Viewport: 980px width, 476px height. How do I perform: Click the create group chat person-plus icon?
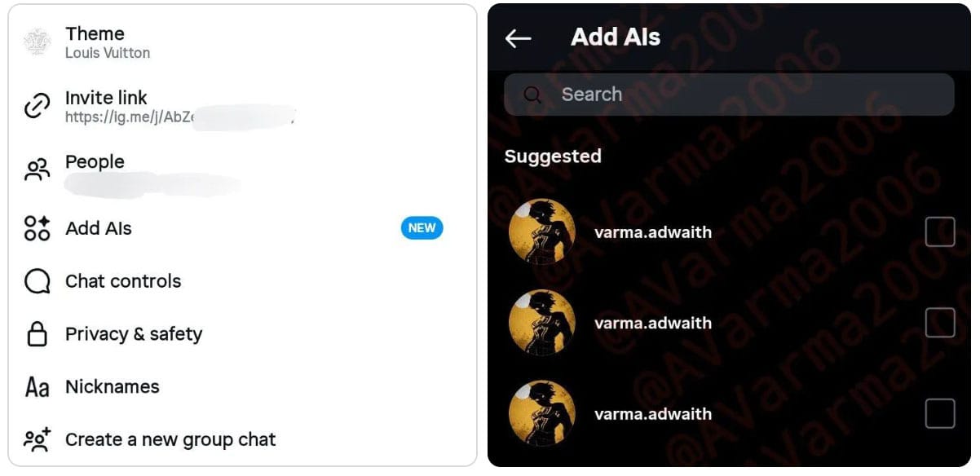[38, 440]
